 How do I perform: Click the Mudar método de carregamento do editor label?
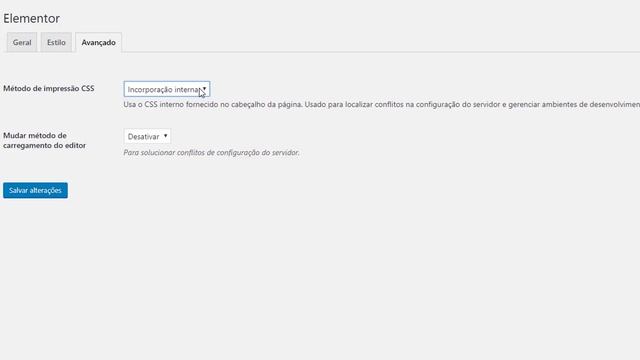(44, 140)
